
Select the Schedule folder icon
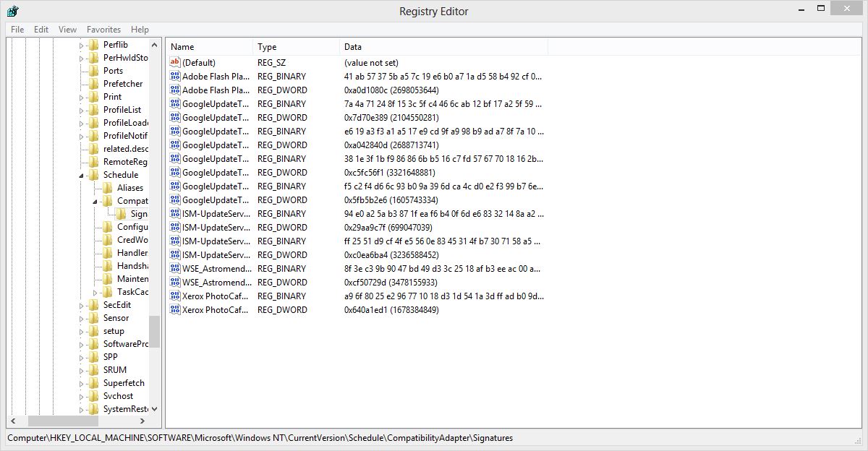tap(93, 175)
